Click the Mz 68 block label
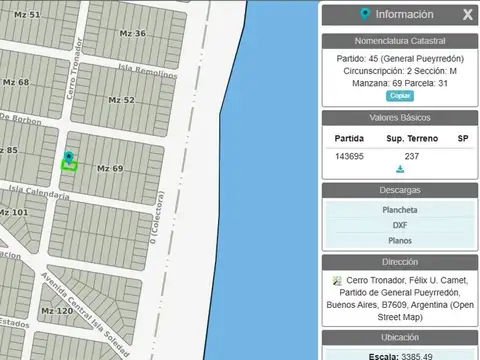Screen dimensions: 480x360 click(16, 82)
